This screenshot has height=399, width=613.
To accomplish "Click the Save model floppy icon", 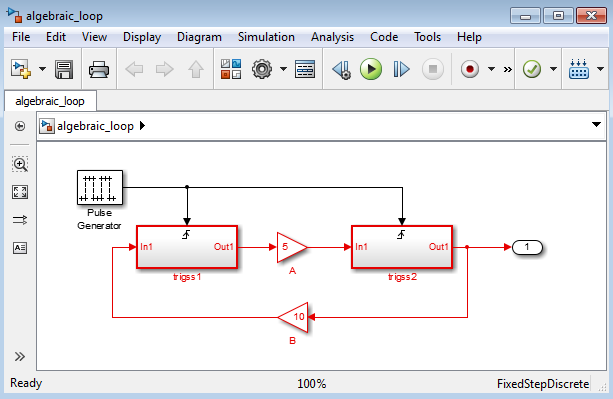I will 64,70.
